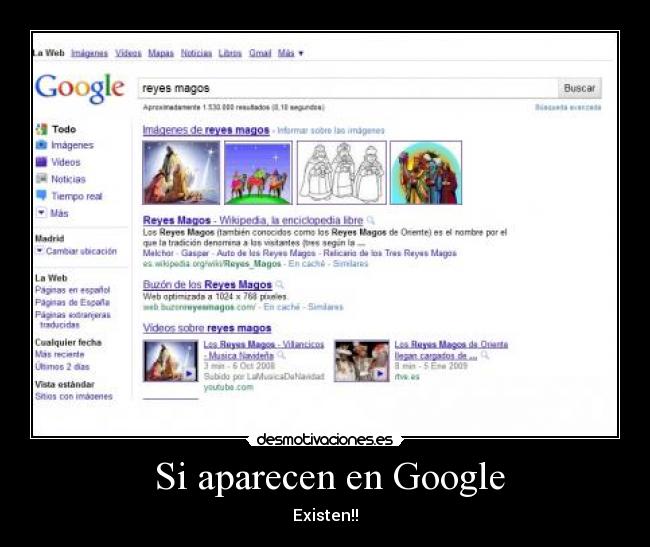Click Similares link of Buzón result
The height and width of the screenshot is (547, 650).
[x=325, y=307]
